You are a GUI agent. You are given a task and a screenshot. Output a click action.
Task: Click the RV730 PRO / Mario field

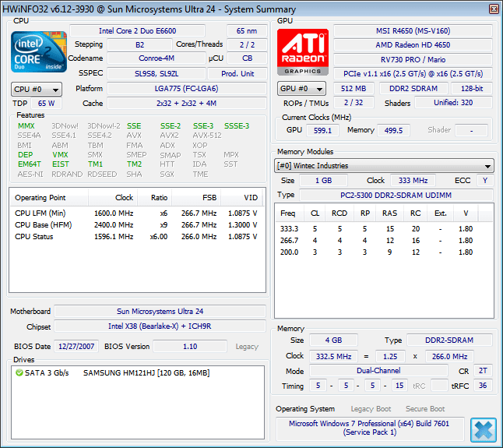413,60
